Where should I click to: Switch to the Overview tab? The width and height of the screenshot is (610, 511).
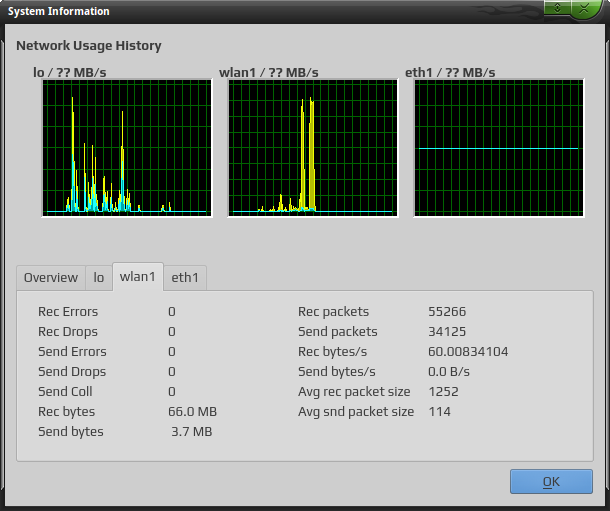51,278
